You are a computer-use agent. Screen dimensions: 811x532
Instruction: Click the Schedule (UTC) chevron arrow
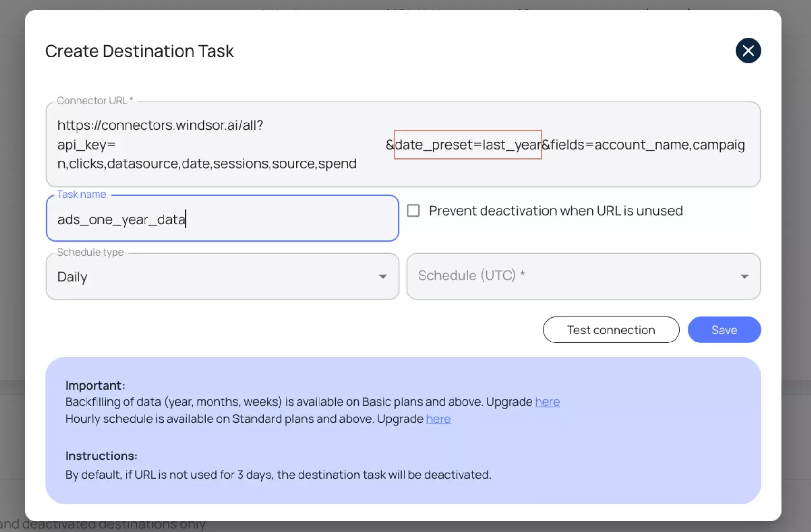coord(745,276)
